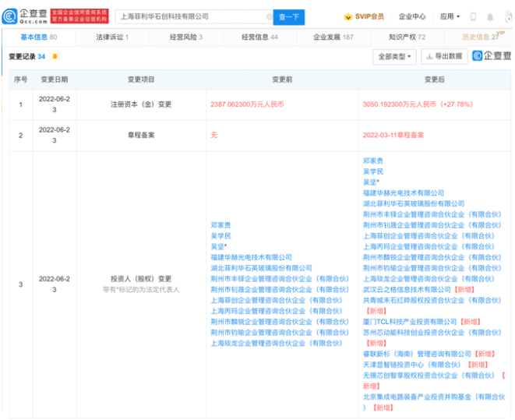The height and width of the screenshot is (420, 515).
Task: Open 共青城禾石红晔股权投资合伙企业 link
Action: tap(432, 301)
